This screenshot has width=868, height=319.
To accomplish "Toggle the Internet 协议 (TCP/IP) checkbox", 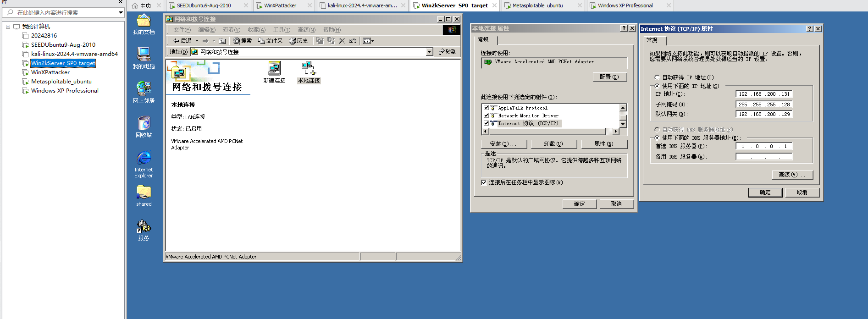I will coord(486,123).
